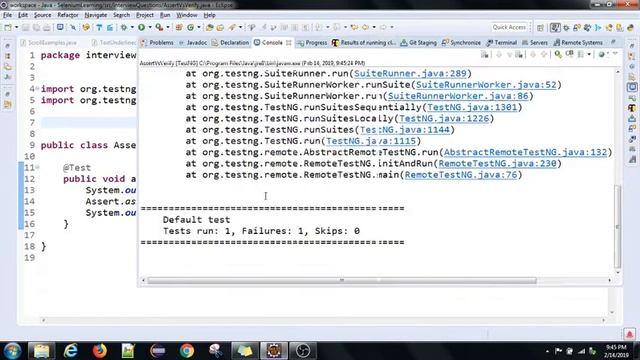Viewport: 640px width, 360px height.
Task: Click the TestNG.java:1301 link
Action: (472, 107)
